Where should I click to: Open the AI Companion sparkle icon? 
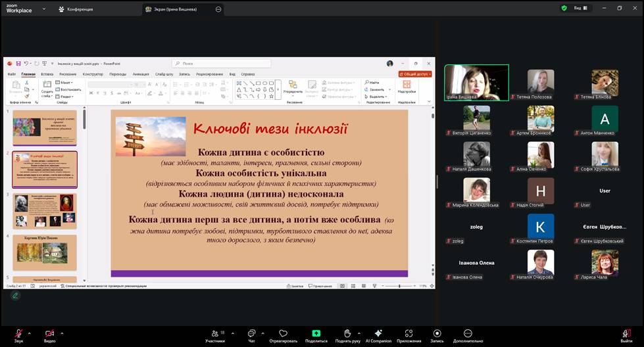coord(378,334)
